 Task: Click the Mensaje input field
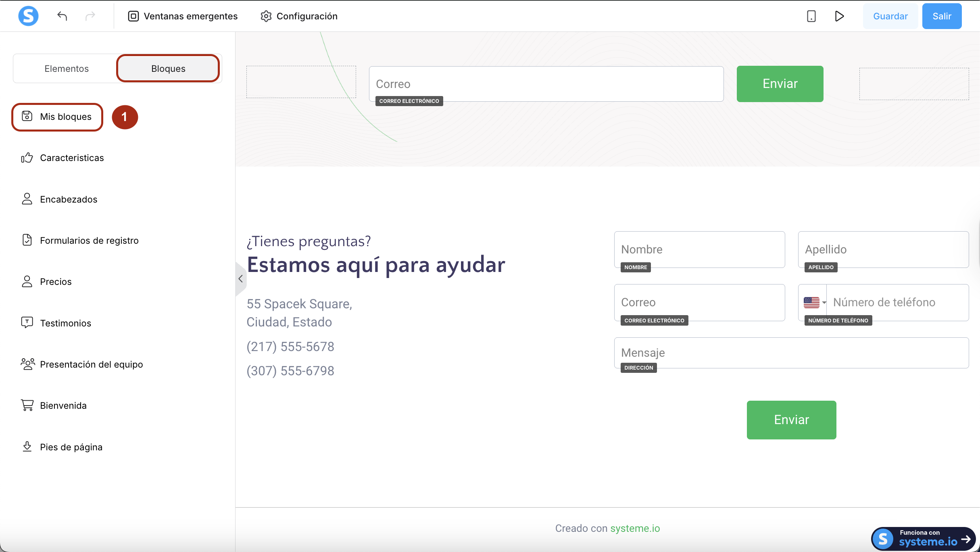click(x=791, y=353)
